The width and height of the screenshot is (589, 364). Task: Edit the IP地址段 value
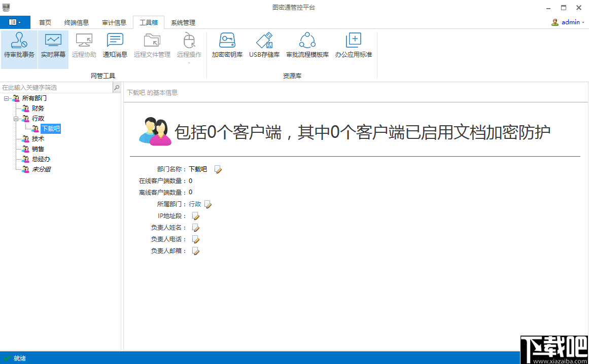195,215
